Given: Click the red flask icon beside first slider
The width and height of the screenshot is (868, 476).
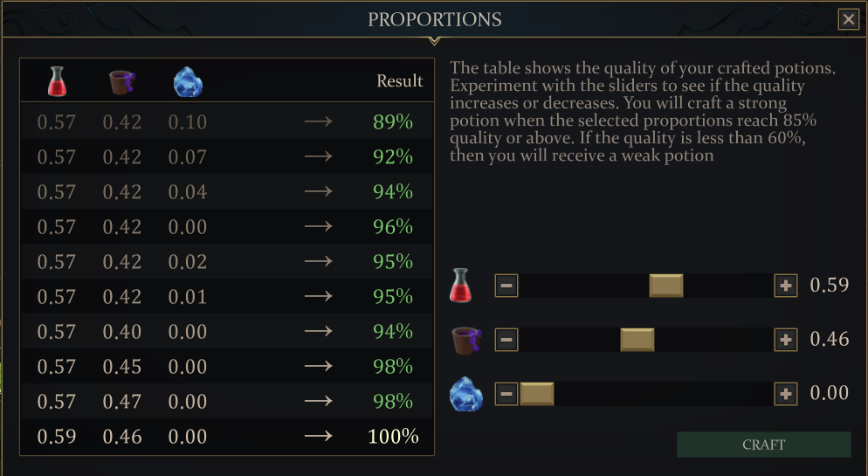Looking at the screenshot, I should coord(460,286).
